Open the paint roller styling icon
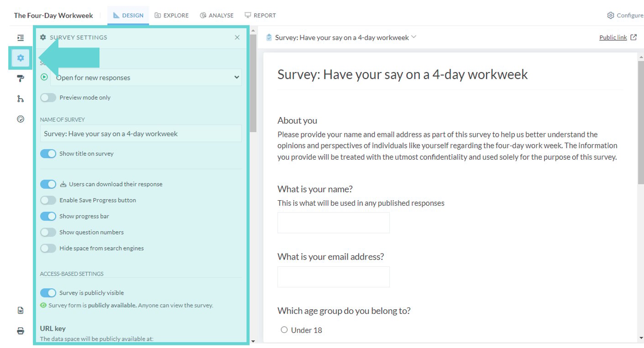The image size is (644, 348). pyautogui.click(x=21, y=78)
